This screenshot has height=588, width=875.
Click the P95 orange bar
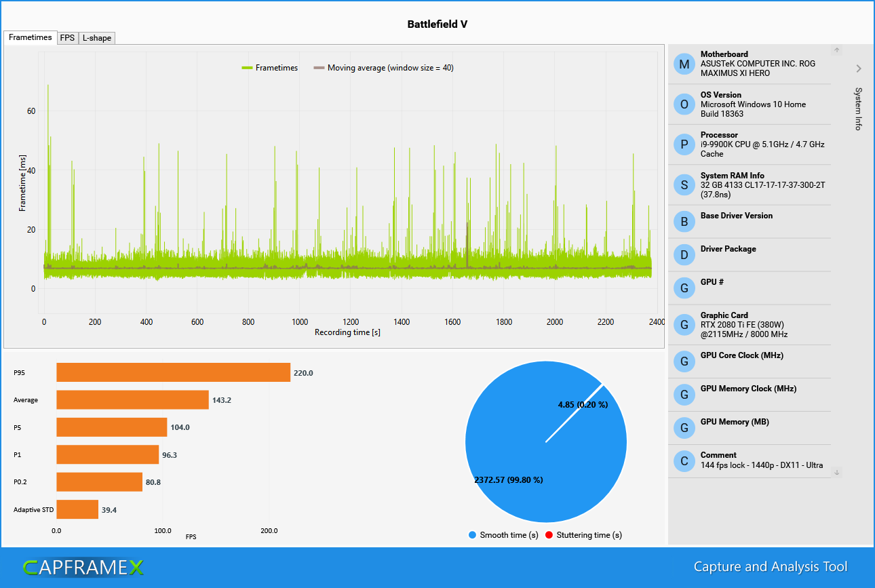point(173,372)
